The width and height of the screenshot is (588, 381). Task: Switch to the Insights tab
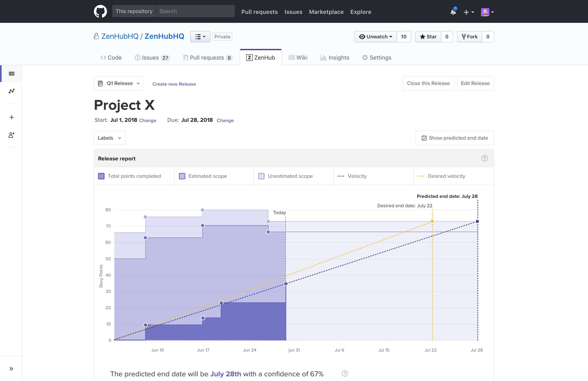(x=335, y=58)
